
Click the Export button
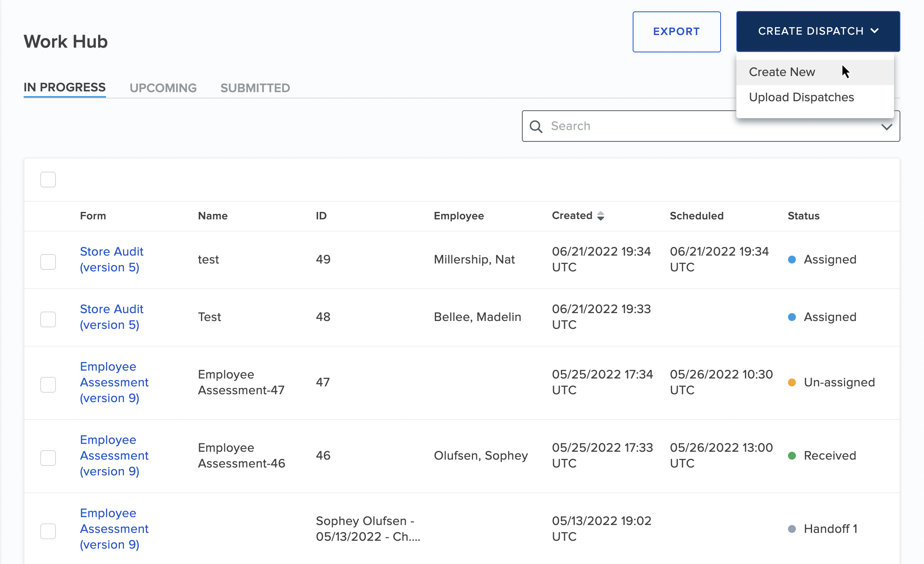pyautogui.click(x=676, y=32)
